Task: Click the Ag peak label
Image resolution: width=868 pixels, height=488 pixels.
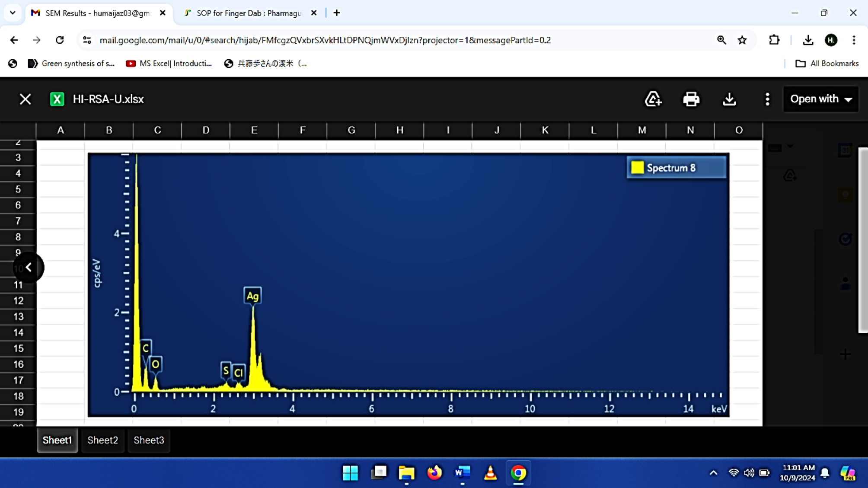Action: click(252, 296)
